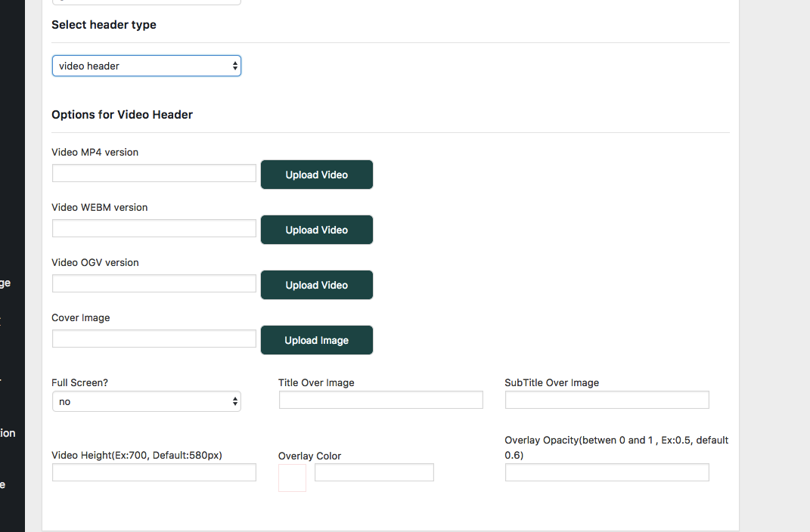Open sidebar menu item ending in 'ion'

pyautogui.click(x=8, y=433)
